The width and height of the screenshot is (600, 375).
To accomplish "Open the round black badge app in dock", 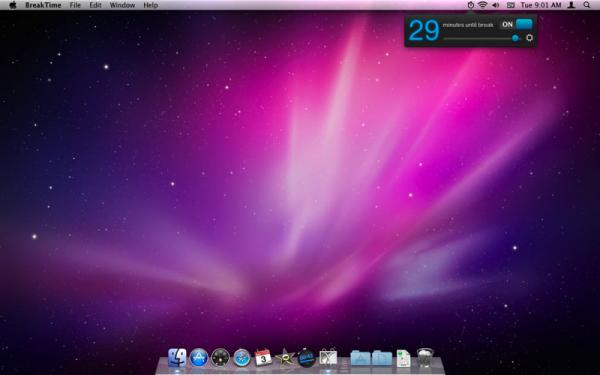I will [x=306, y=358].
